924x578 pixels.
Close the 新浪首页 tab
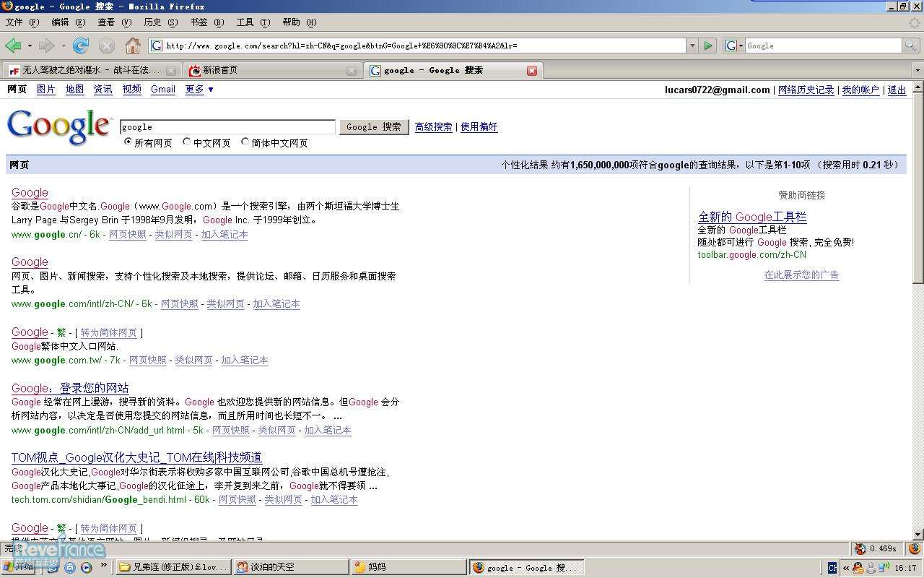click(352, 70)
